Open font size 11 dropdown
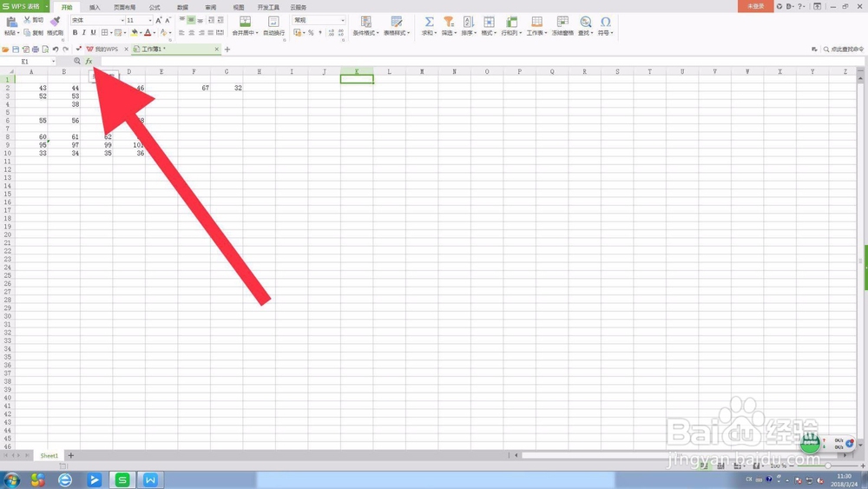 coord(150,20)
